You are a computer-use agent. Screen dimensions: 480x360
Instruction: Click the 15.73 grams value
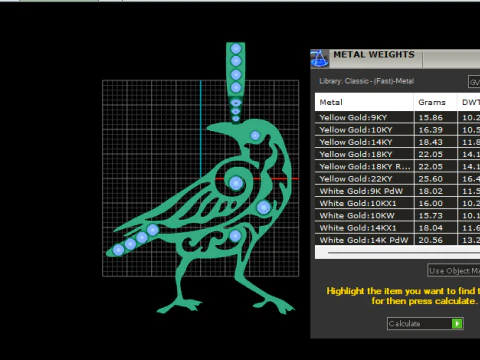point(430,216)
